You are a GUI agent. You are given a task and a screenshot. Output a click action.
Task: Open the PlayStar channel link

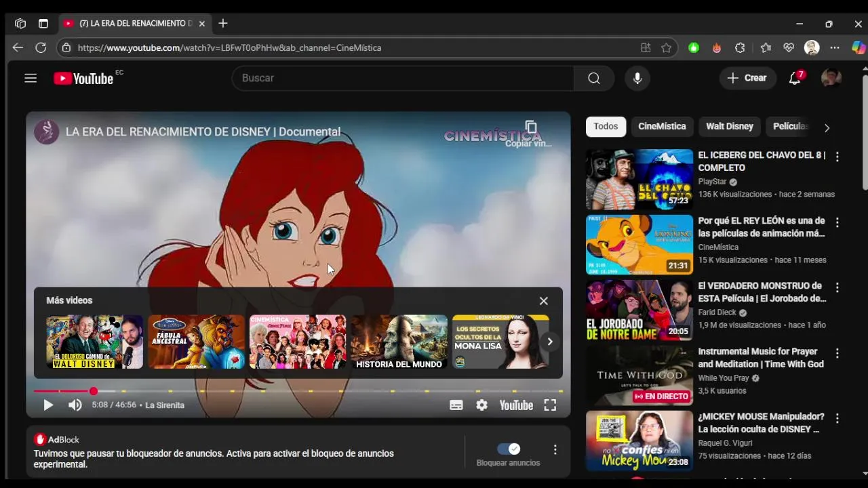pyautogui.click(x=712, y=182)
